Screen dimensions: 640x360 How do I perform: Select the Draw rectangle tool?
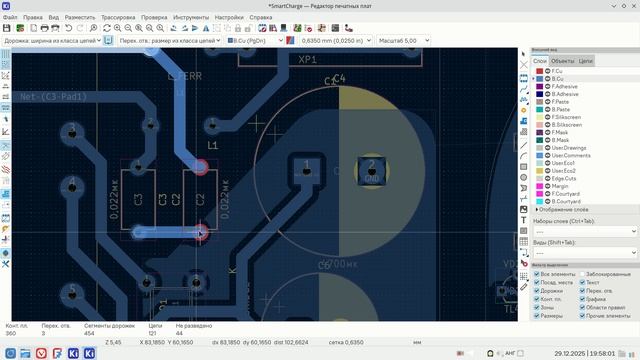[x=524, y=167]
